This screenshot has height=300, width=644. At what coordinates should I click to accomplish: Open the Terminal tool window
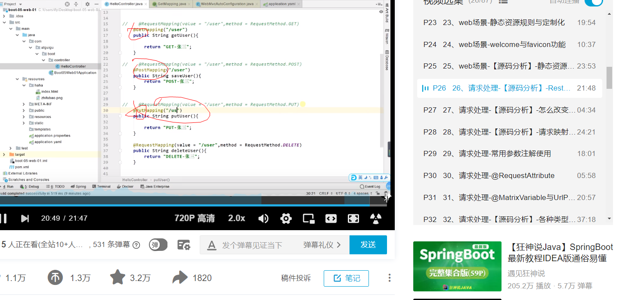tap(101, 187)
